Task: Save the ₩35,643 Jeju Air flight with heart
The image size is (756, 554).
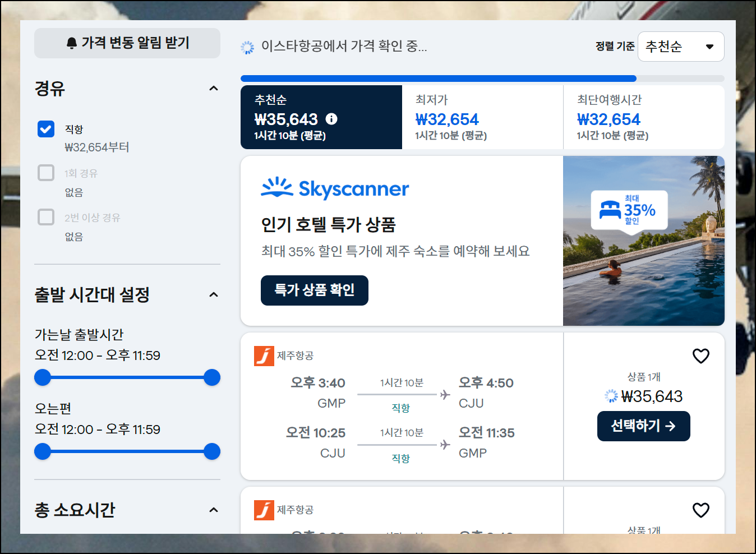Action: coord(701,356)
